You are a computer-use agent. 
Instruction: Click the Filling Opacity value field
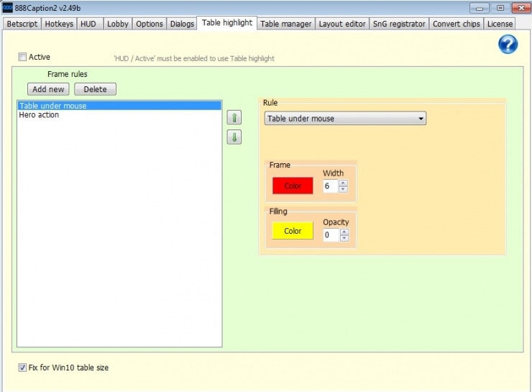[x=331, y=235]
